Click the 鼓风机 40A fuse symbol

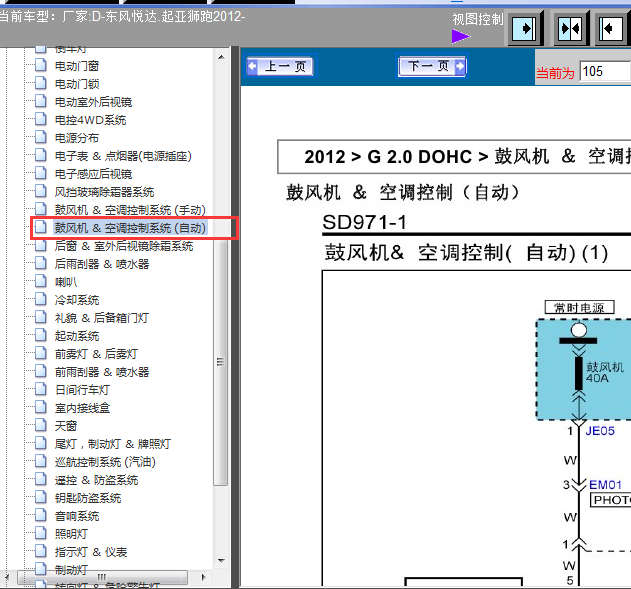pyautogui.click(x=579, y=373)
